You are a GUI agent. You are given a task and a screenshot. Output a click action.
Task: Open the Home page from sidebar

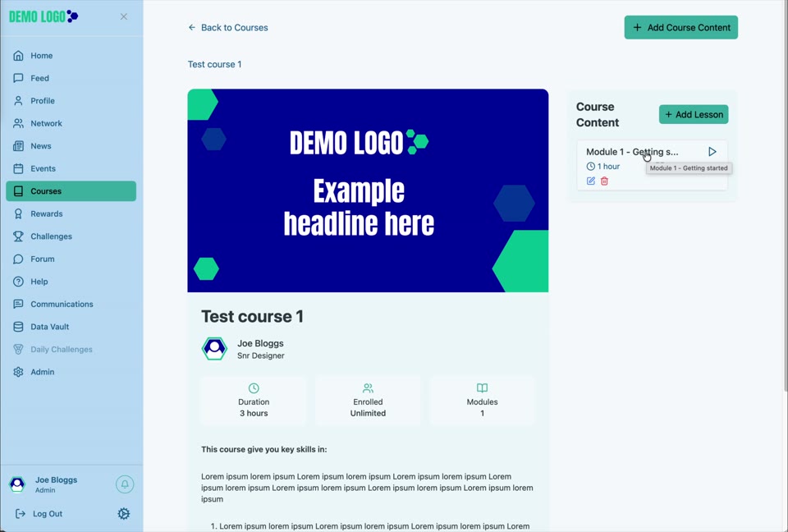71,55
